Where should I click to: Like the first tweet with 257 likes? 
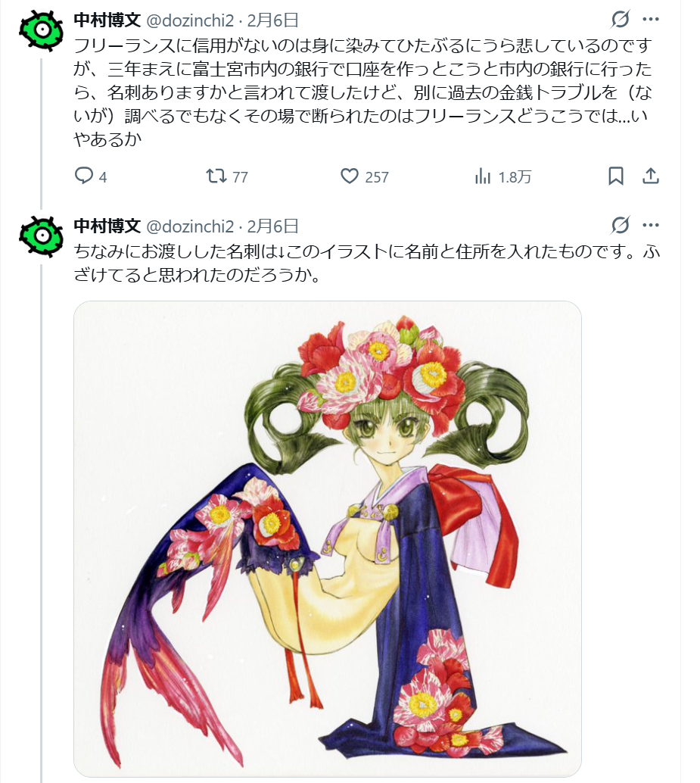click(350, 176)
